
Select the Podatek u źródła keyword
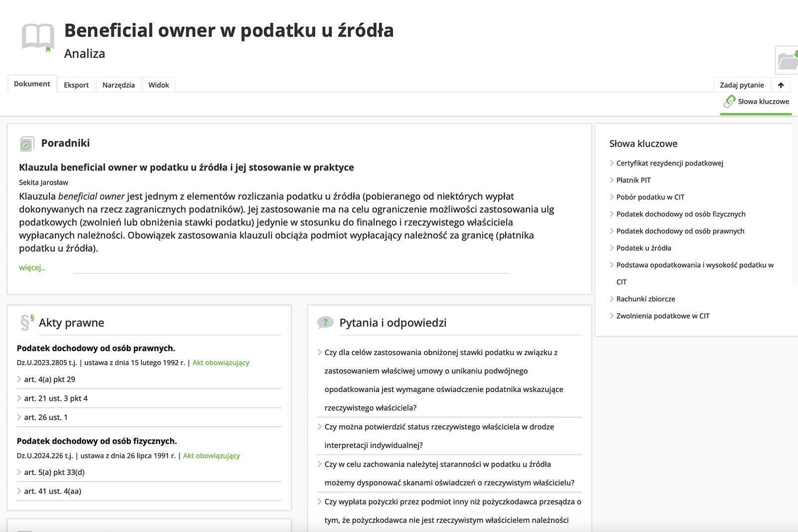pos(643,248)
